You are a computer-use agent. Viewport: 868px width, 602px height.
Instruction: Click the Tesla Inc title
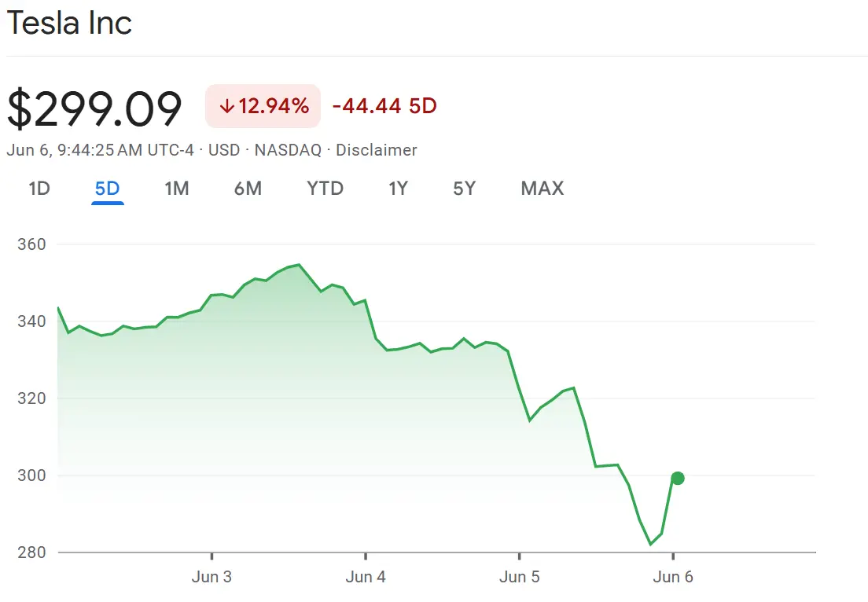point(69,24)
